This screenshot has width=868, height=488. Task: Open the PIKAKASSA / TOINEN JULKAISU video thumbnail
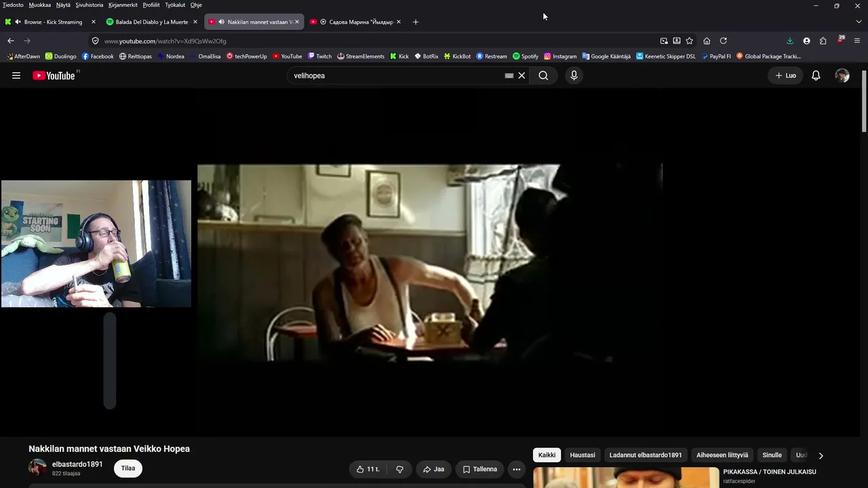coord(626,477)
